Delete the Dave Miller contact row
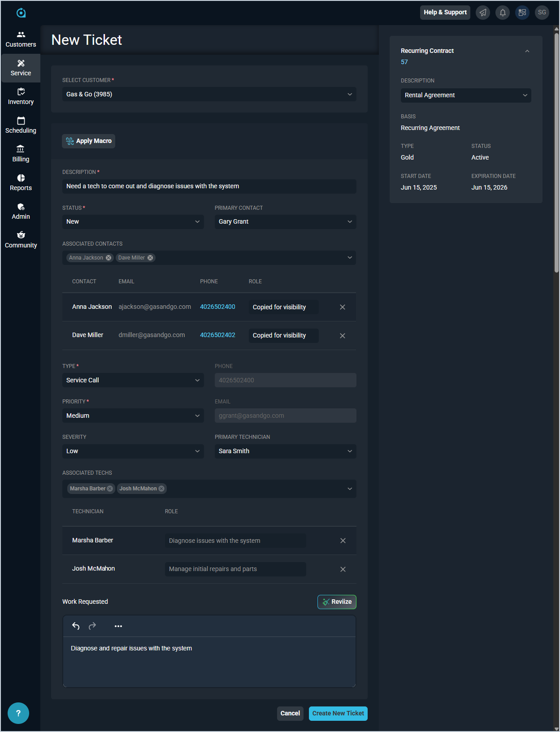The height and width of the screenshot is (732, 560). [343, 336]
